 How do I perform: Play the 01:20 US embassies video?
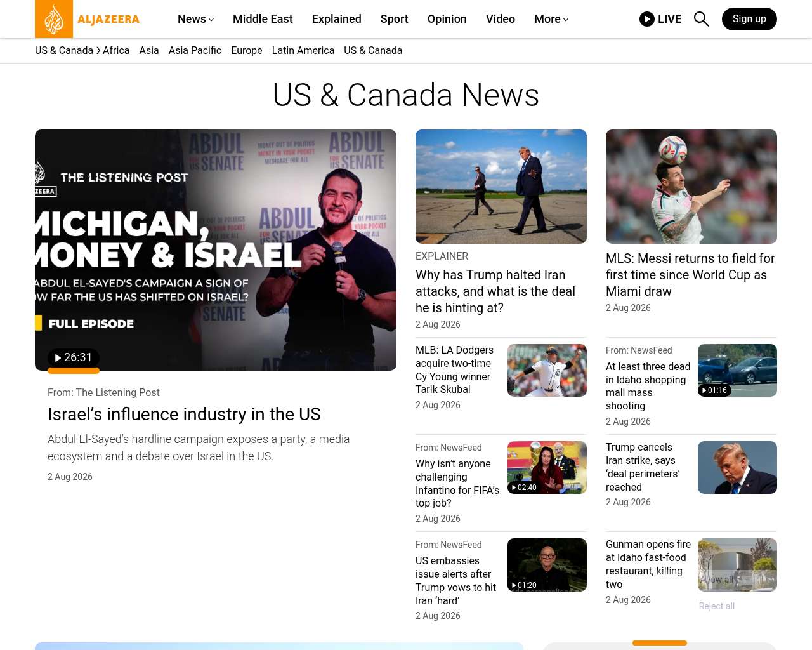click(x=524, y=585)
